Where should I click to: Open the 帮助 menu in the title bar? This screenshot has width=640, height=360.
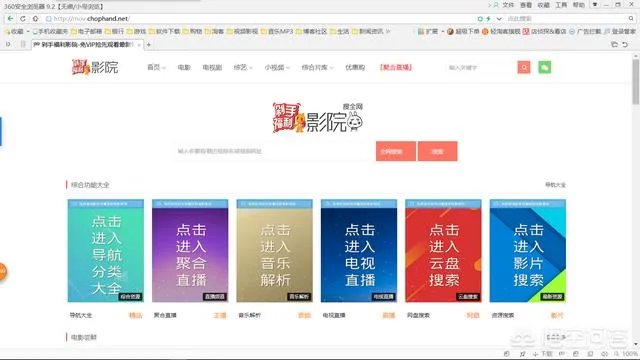(578, 5)
